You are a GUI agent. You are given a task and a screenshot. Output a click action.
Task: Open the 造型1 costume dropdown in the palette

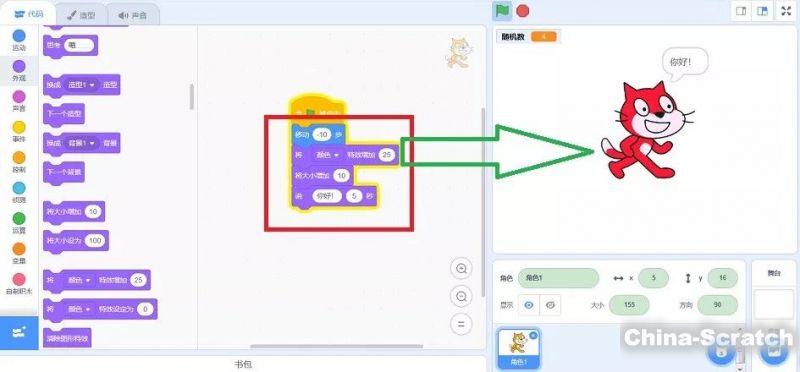[x=82, y=85]
